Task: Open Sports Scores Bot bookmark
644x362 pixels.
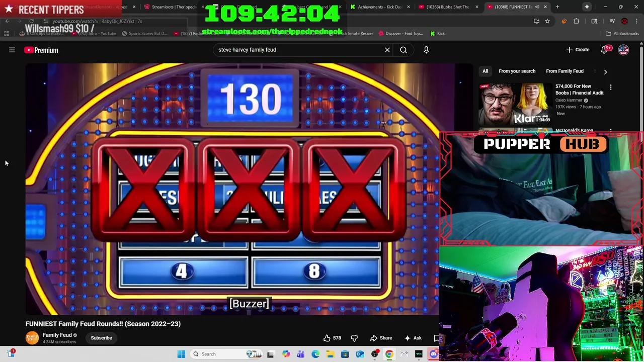Action: 144,34
